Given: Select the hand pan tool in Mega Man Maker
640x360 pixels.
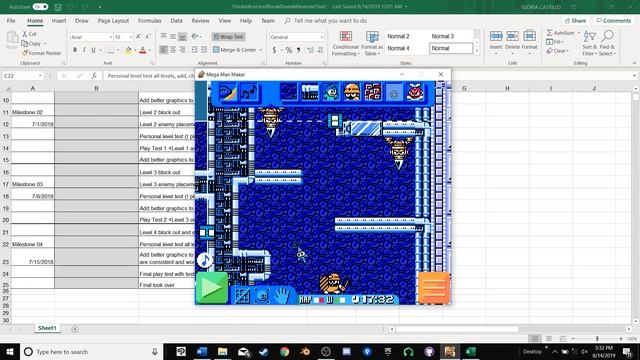Looking at the screenshot, I should click(282, 296).
